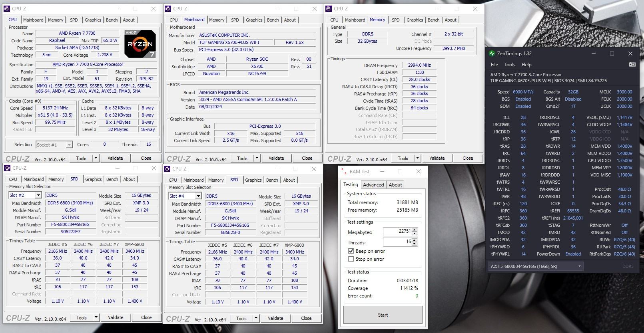Enable the Beep on error checkbox
Viewport: 644px width, 333px height.
(x=351, y=251)
